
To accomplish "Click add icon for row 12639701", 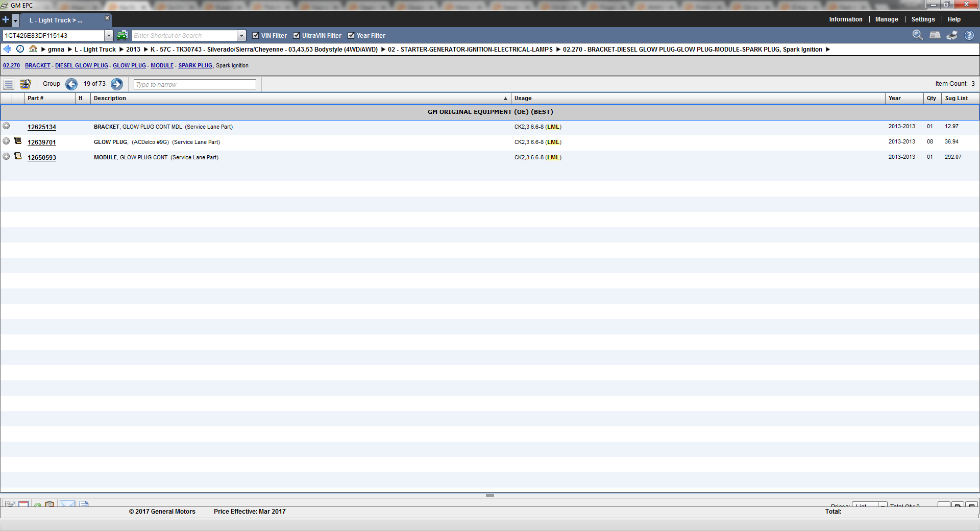I will [6, 141].
